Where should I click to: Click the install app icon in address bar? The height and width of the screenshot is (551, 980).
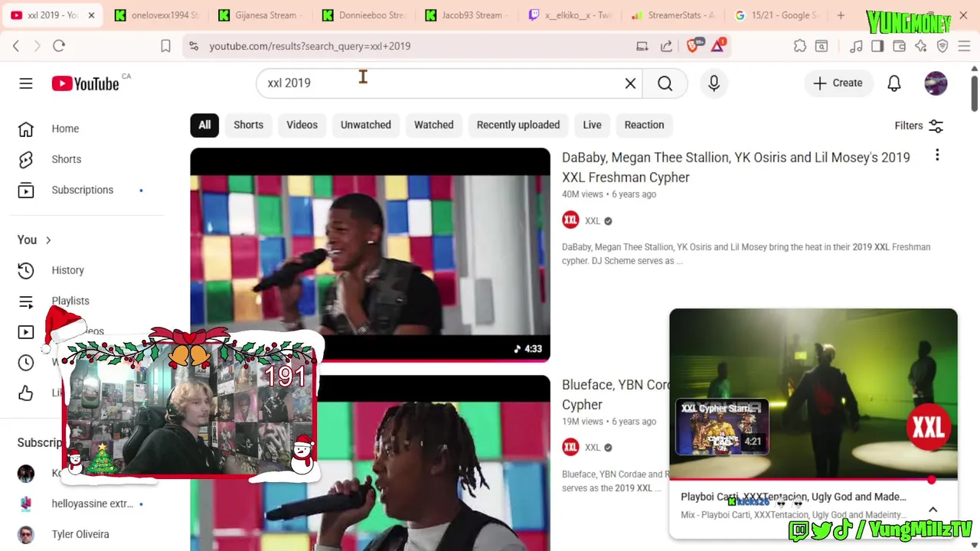tap(642, 46)
